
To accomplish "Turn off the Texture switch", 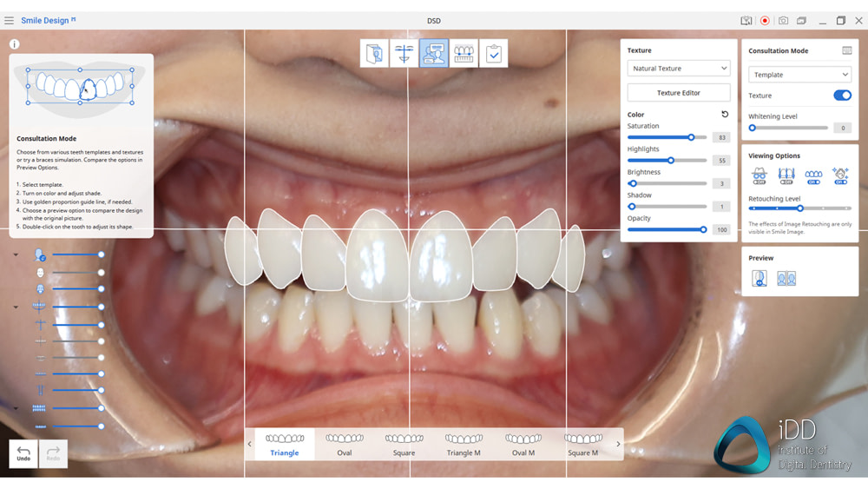I will [841, 96].
